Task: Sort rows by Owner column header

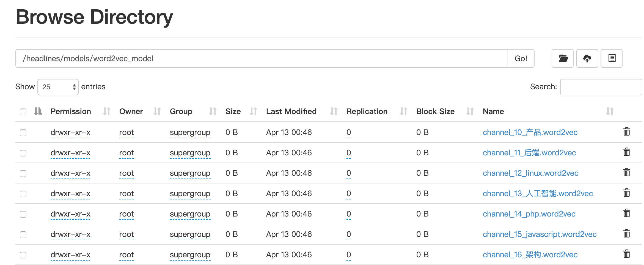Action: coord(131,111)
